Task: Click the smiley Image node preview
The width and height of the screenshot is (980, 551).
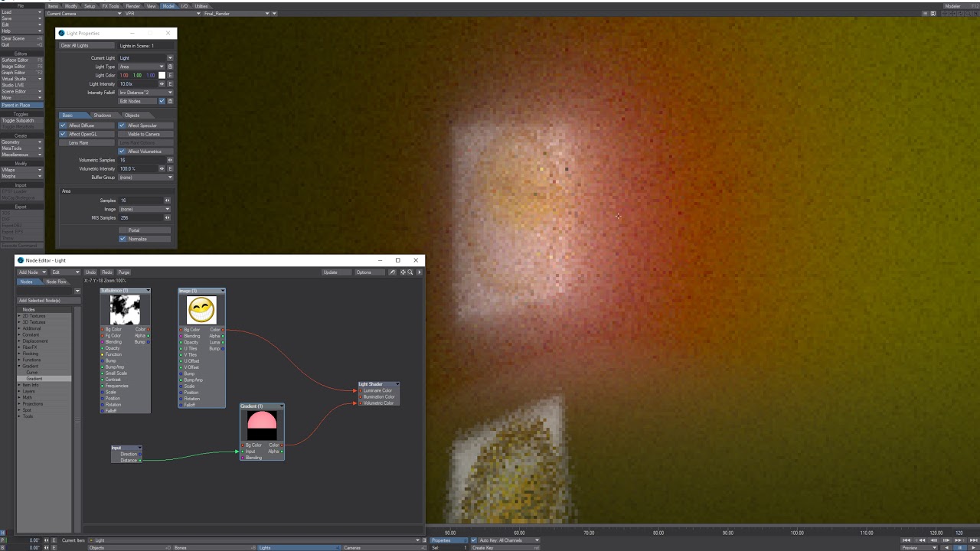Action: 202,310
